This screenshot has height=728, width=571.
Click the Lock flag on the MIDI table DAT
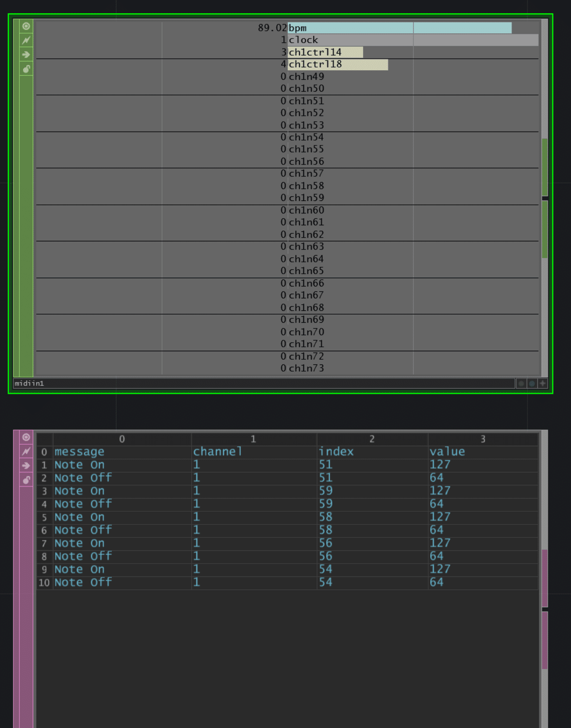[x=26, y=479]
